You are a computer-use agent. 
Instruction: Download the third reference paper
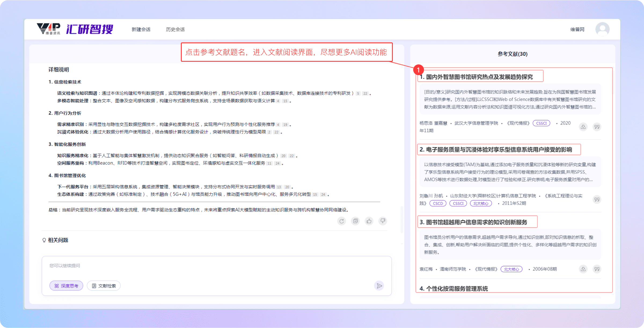click(x=583, y=269)
